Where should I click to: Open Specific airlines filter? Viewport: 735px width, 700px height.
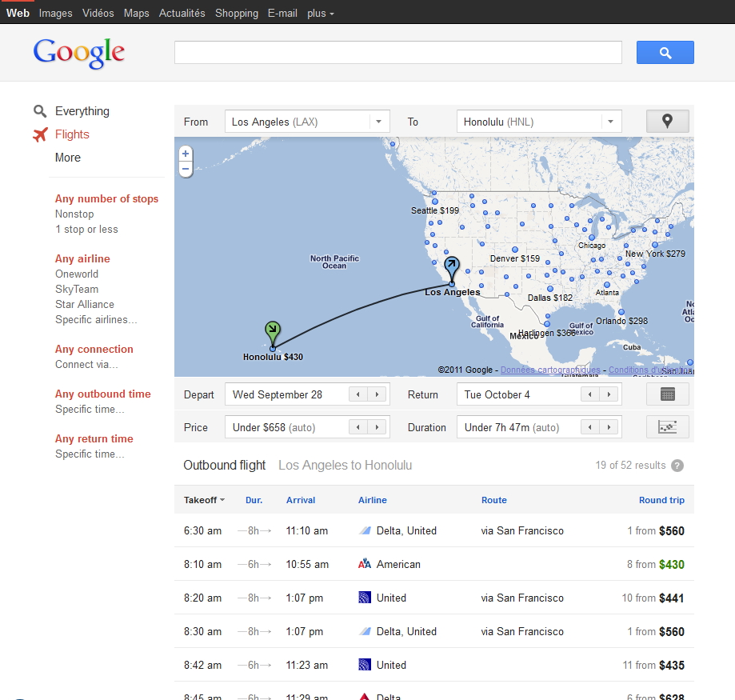(x=96, y=320)
